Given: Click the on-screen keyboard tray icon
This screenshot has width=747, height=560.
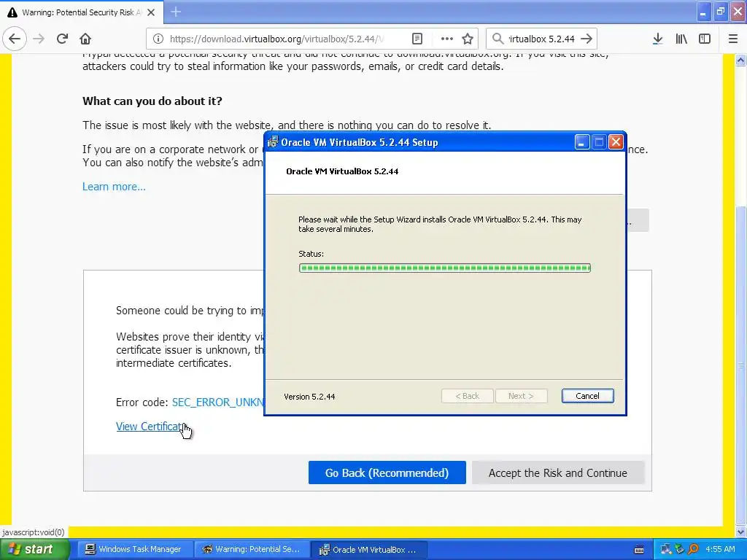Looking at the screenshot, I should click(x=639, y=550).
